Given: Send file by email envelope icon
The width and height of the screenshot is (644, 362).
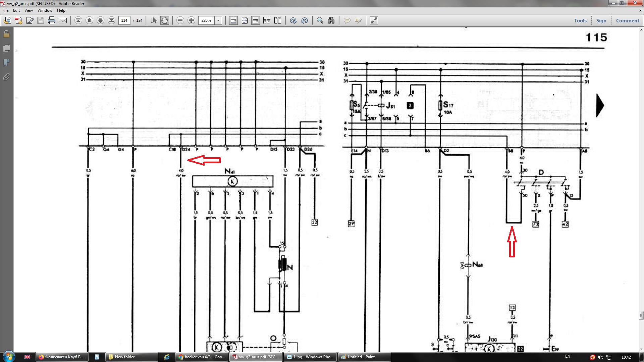Looking at the screenshot, I should coord(63,20).
